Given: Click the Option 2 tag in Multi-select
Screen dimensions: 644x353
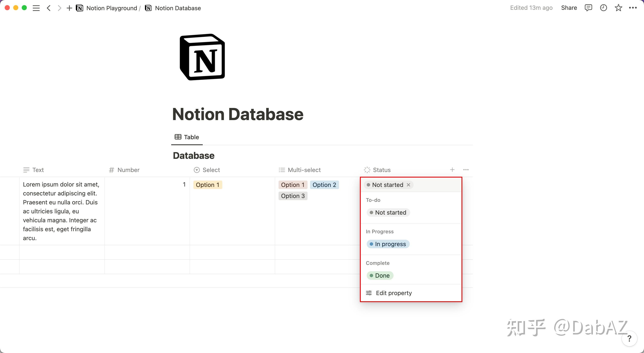Looking at the screenshot, I should pos(324,185).
